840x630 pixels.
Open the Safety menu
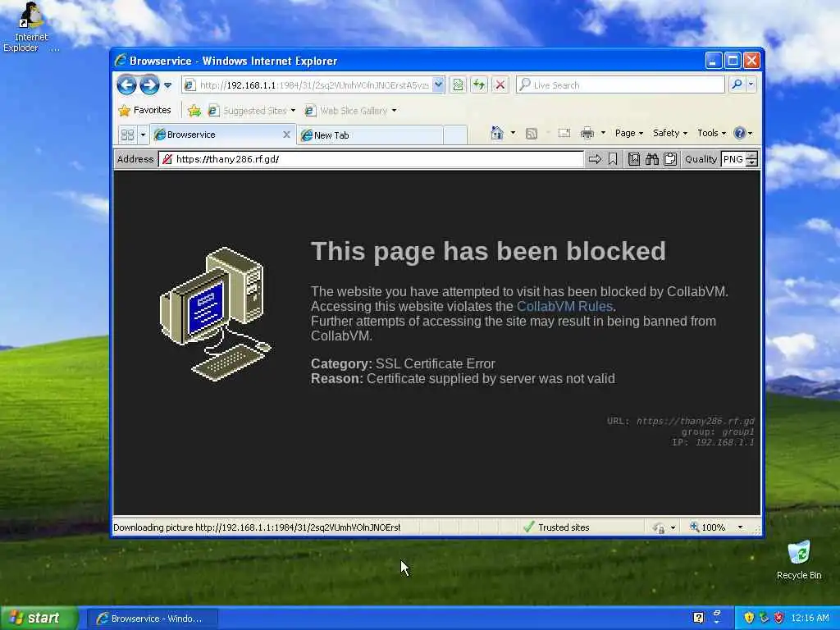[669, 133]
